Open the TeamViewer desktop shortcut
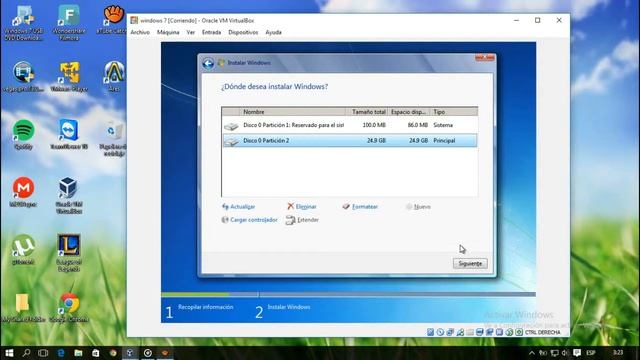 (x=69, y=135)
